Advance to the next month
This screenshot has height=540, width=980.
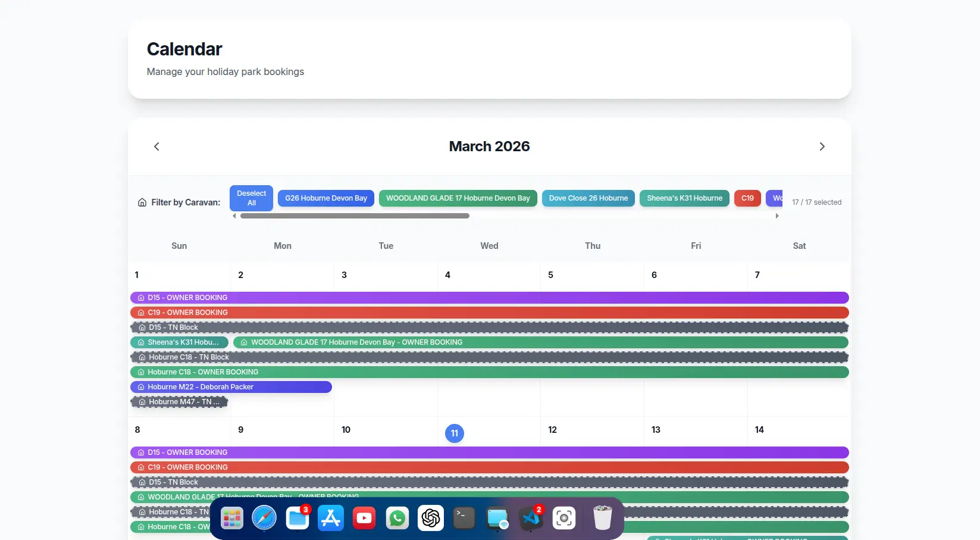[x=822, y=146]
